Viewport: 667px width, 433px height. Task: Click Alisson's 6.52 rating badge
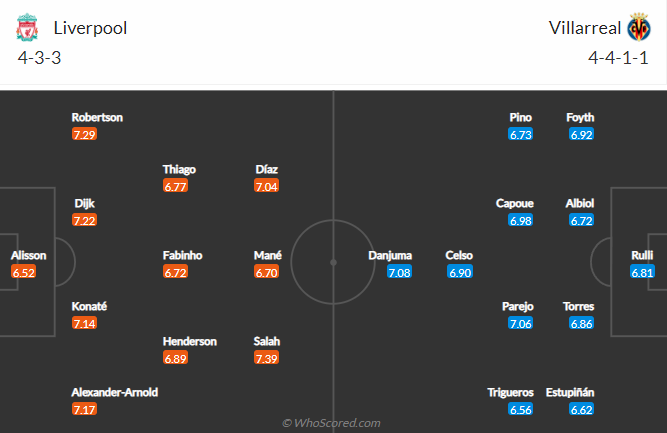coord(24,272)
